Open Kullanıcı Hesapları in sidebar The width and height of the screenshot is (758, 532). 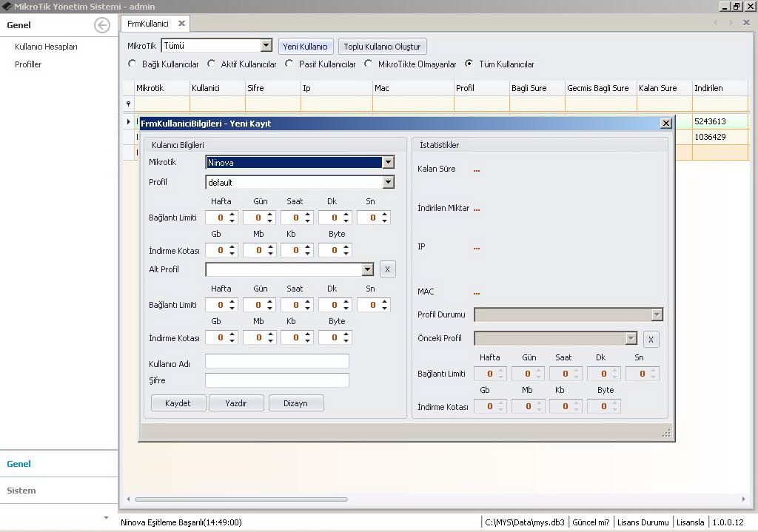[x=46, y=47]
